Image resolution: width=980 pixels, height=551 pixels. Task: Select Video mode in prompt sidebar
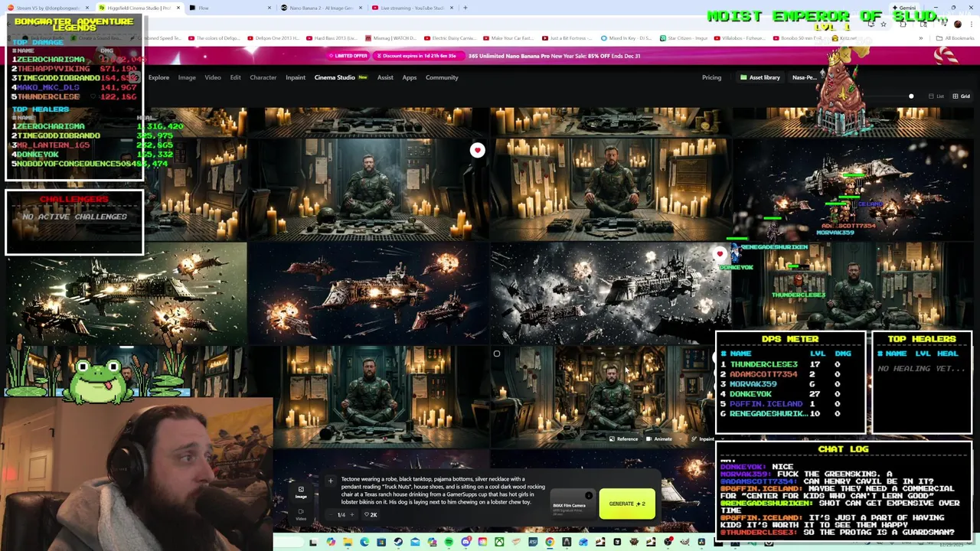tap(301, 514)
